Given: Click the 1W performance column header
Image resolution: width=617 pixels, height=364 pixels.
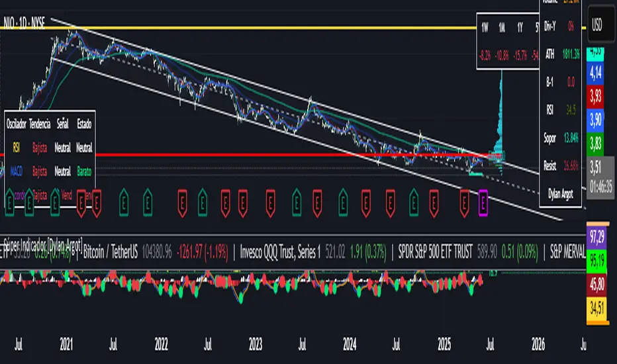Looking at the screenshot, I should point(485,28).
